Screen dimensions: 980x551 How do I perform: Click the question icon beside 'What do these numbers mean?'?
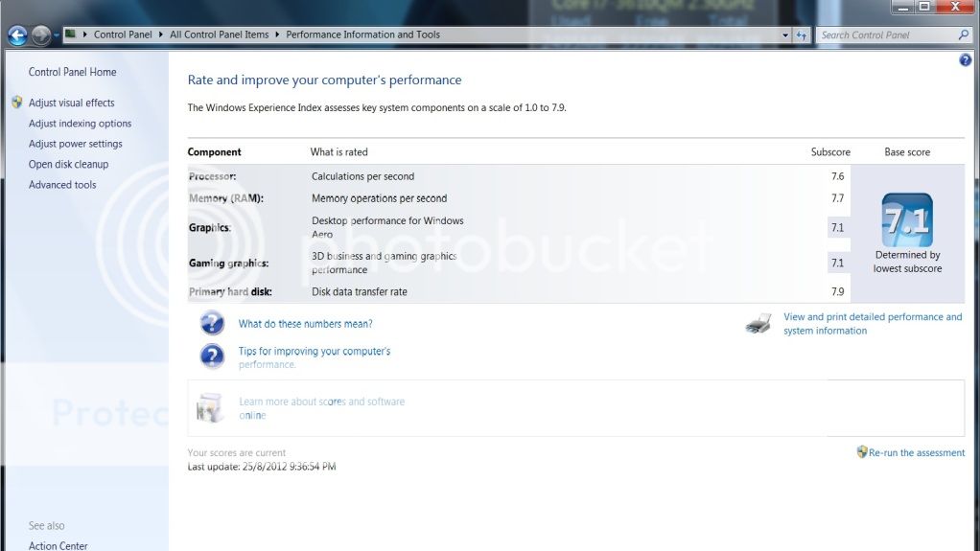point(212,324)
